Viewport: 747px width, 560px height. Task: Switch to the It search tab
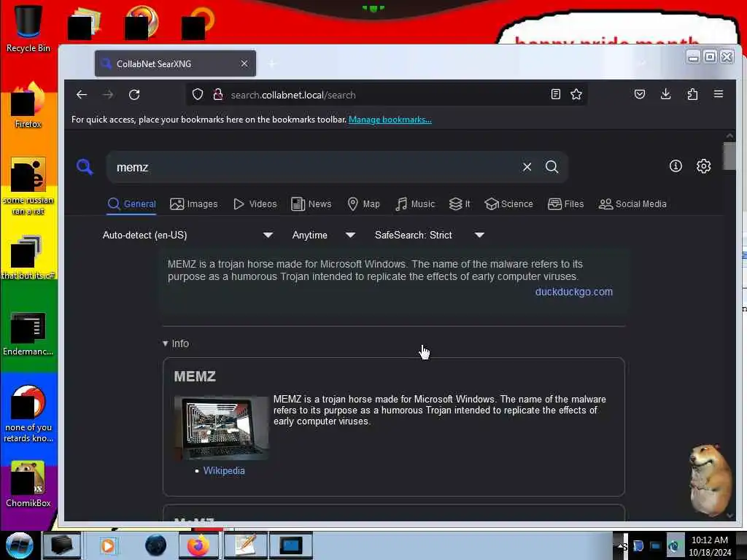click(x=460, y=204)
